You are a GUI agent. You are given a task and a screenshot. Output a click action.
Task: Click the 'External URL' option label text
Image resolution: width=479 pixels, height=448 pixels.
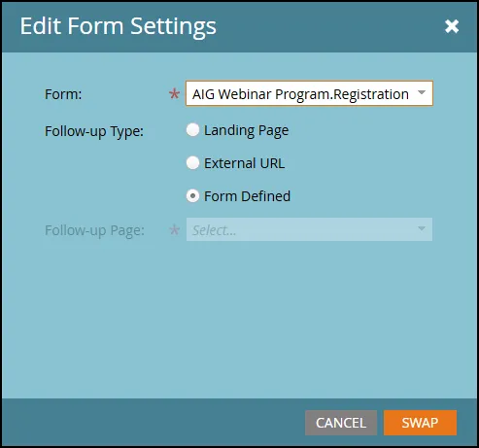244,163
